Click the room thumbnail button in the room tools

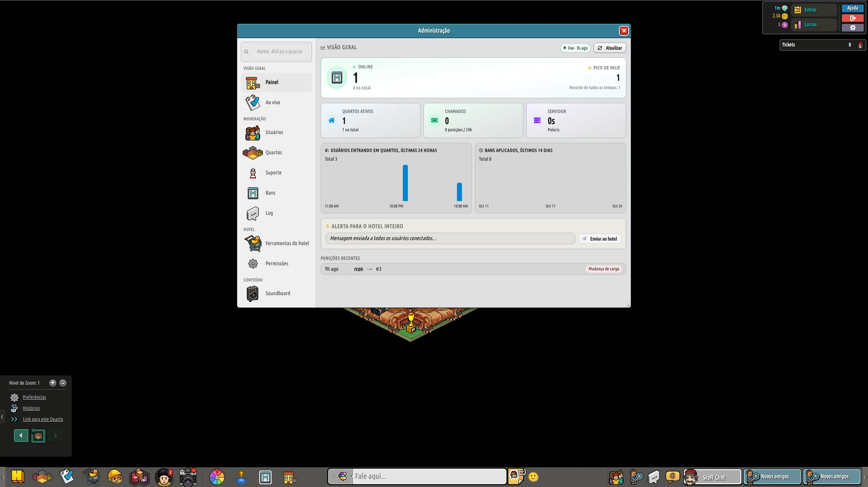pyautogui.click(x=39, y=436)
